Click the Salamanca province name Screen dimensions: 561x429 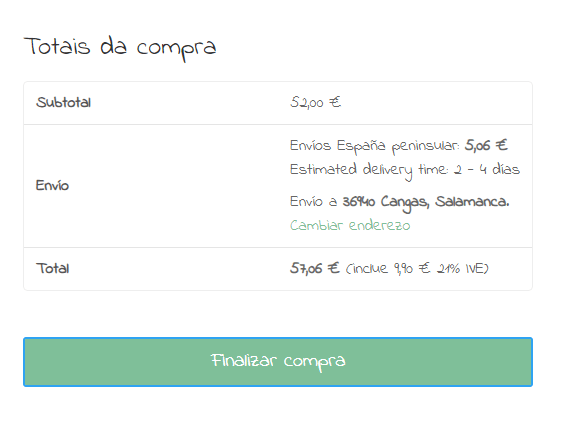(472, 202)
